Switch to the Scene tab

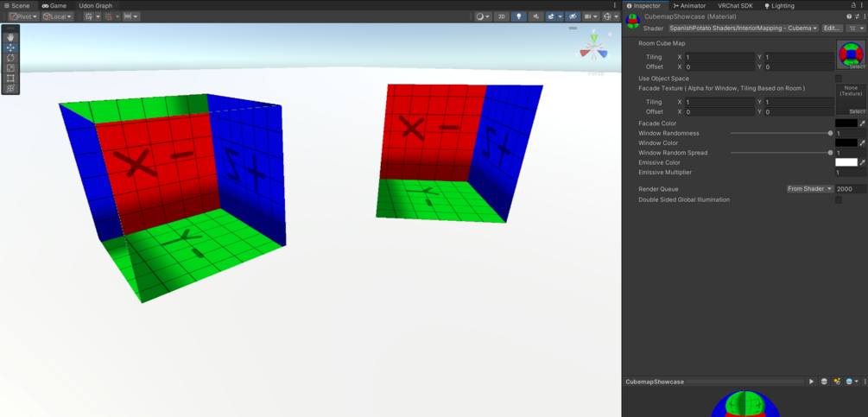pos(16,5)
